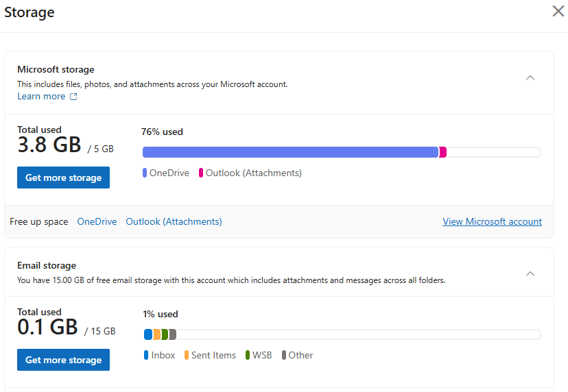Collapse the Email storage section

[x=530, y=273]
